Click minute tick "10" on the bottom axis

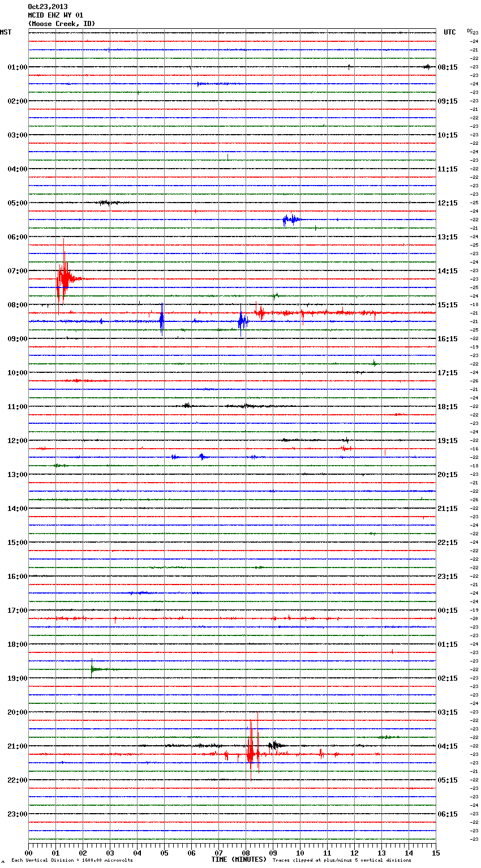pyautogui.click(x=300, y=853)
